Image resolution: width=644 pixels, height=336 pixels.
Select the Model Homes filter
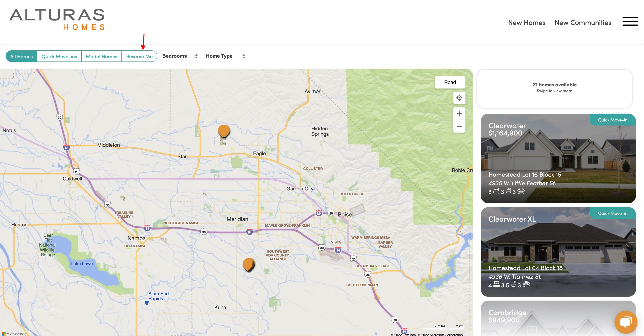tap(102, 57)
